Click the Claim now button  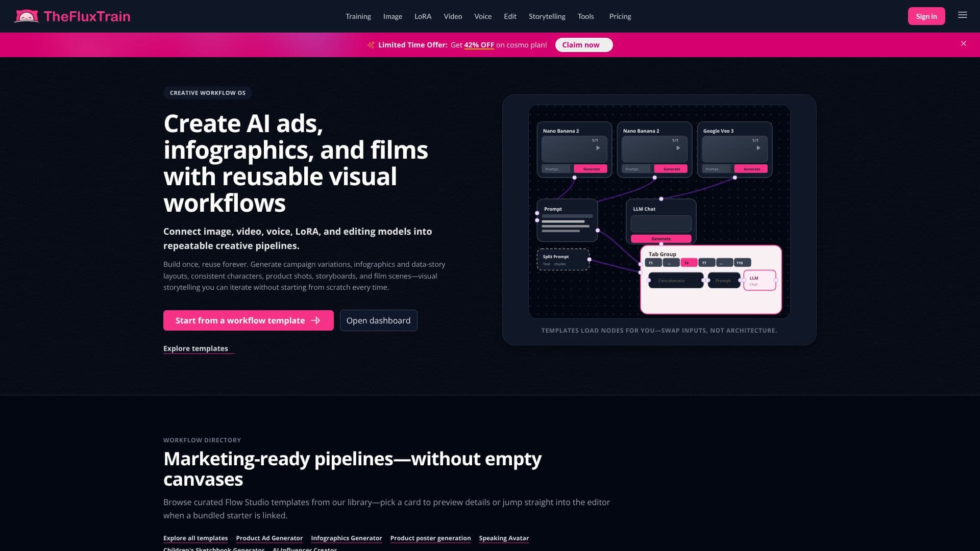pos(583,45)
